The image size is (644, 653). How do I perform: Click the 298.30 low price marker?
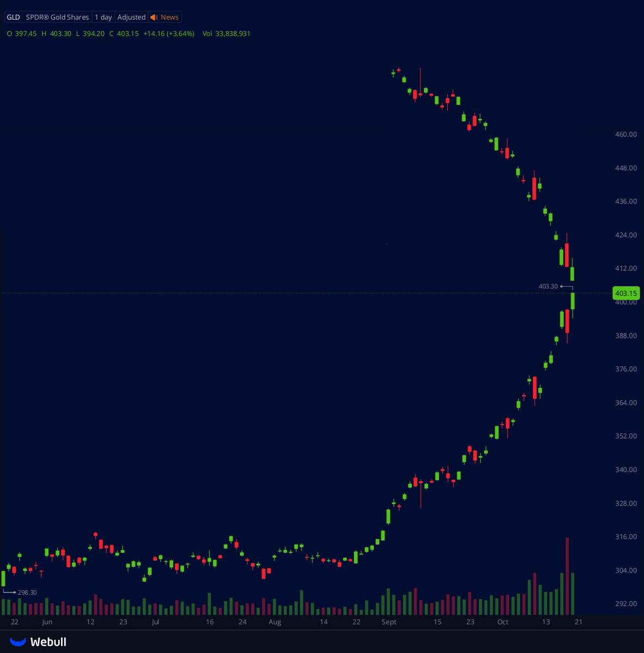tap(27, 593)
